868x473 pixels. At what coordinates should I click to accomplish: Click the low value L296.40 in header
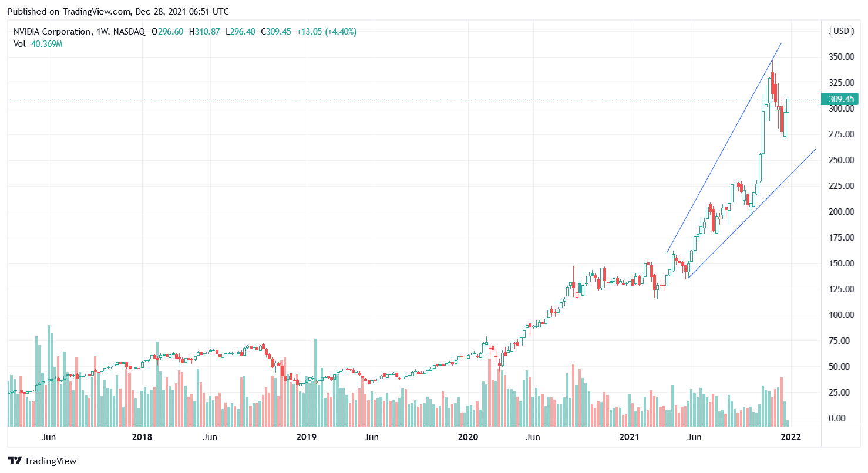point(240,32)
